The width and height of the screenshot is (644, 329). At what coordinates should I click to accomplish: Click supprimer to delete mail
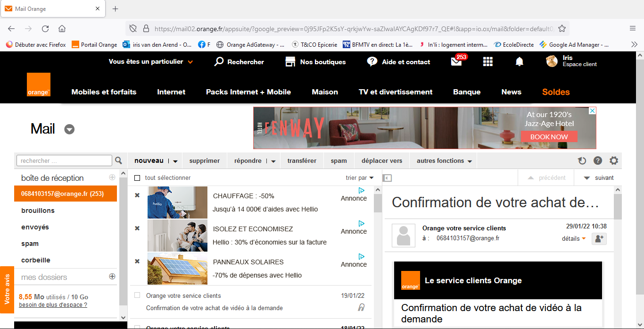(x=205, y=161)
